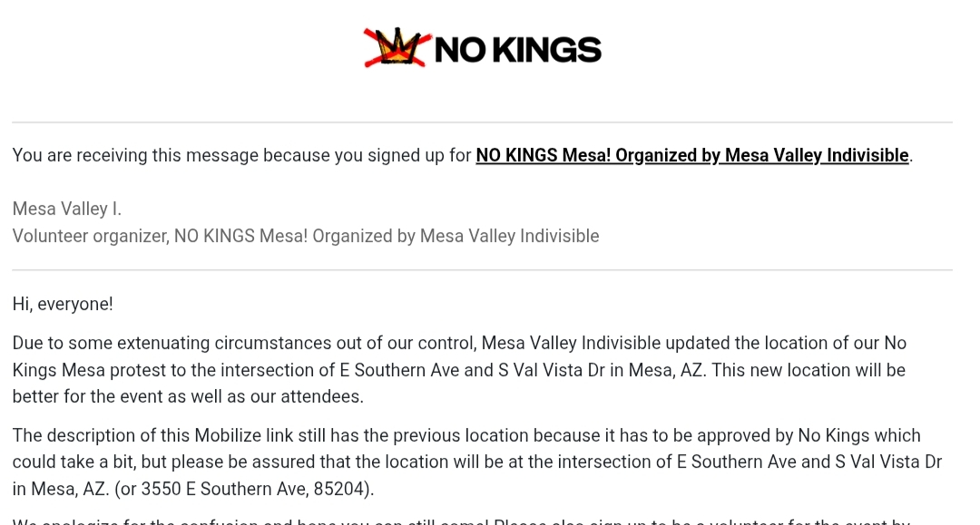Click the Volunteer organizer subtitle line
980x525 pixels.
point(305,236)
